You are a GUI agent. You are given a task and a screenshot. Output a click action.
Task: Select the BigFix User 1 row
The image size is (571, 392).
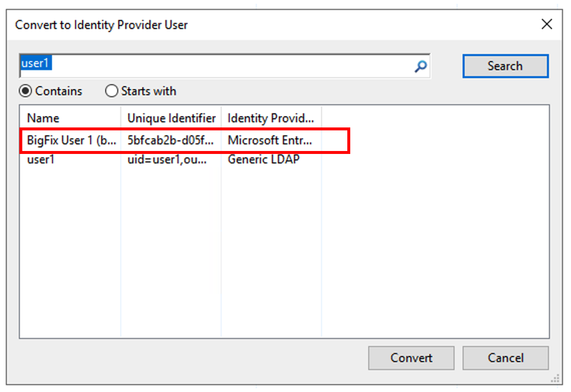click(71, 140)
